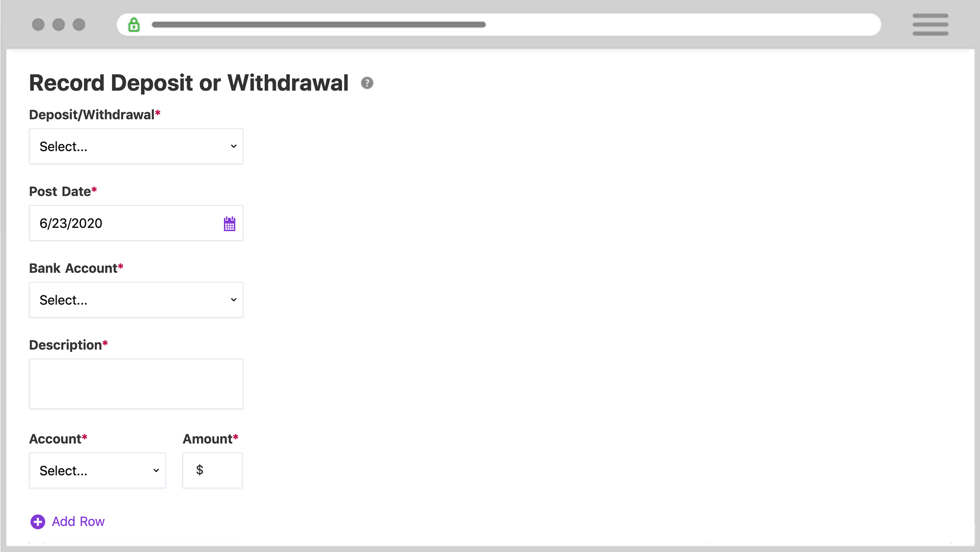Screen dimensions: 980x552
Task: Click the third gray window dot
Action: [79, 24]
